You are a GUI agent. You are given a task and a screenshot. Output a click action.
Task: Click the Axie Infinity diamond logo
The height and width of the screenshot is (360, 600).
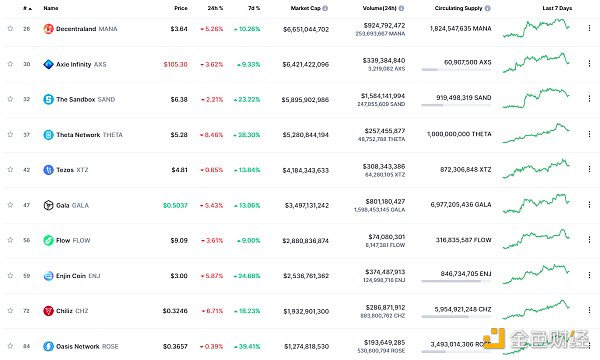click(48, 64)
